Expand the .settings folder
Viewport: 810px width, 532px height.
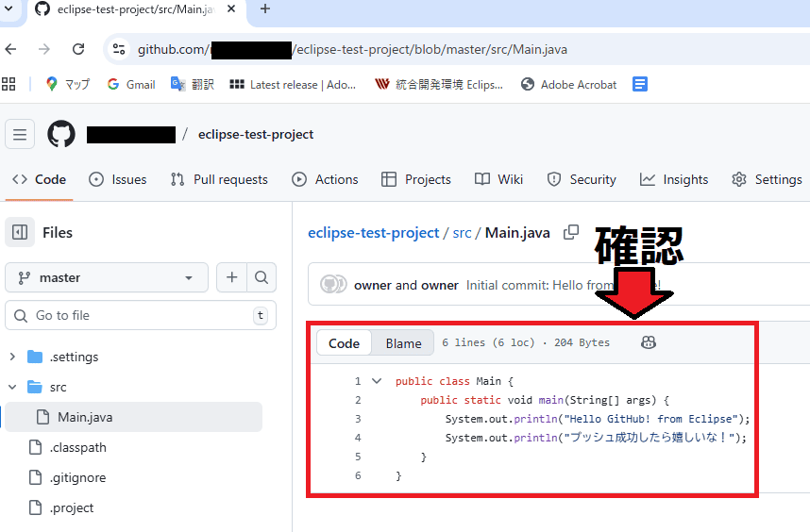tap(12, 357)
